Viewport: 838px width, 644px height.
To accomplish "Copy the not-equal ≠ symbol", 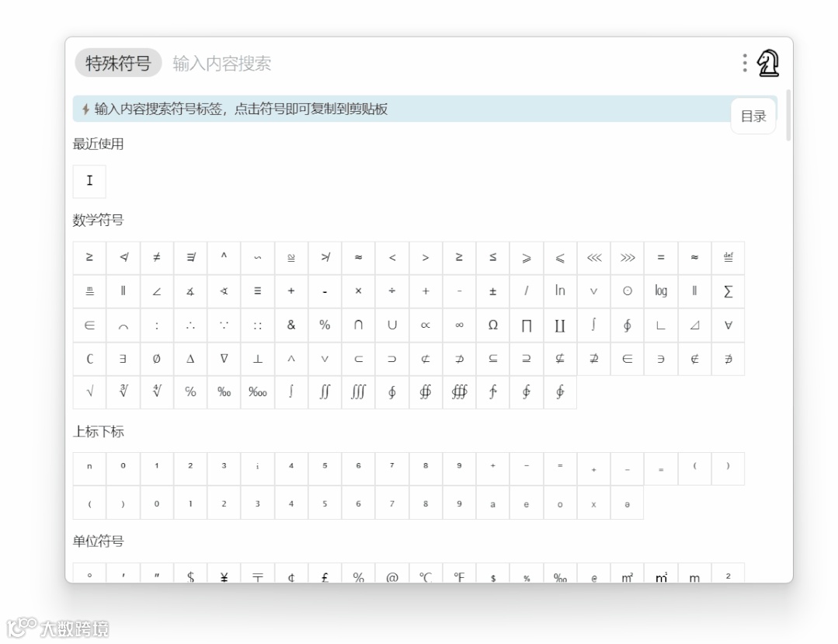I will click(157, 258).
